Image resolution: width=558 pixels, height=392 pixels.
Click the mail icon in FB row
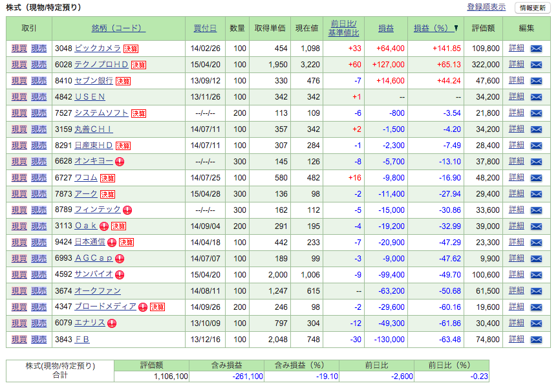click(536, 340)
